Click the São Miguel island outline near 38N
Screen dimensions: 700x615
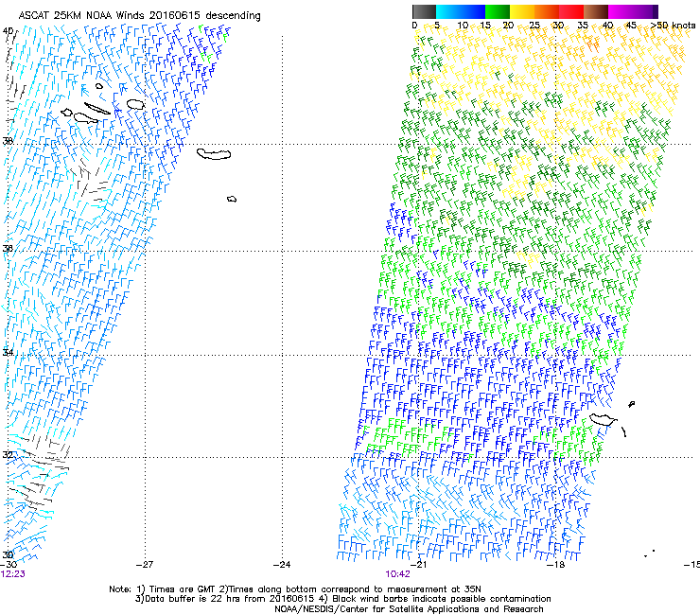[x=214, y=154]
